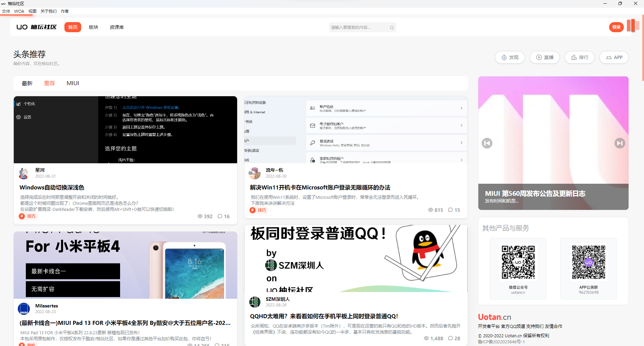The image size is (644, 346).
Task: Open the 资源库 navigation link
Action: [x=117, y=27]
